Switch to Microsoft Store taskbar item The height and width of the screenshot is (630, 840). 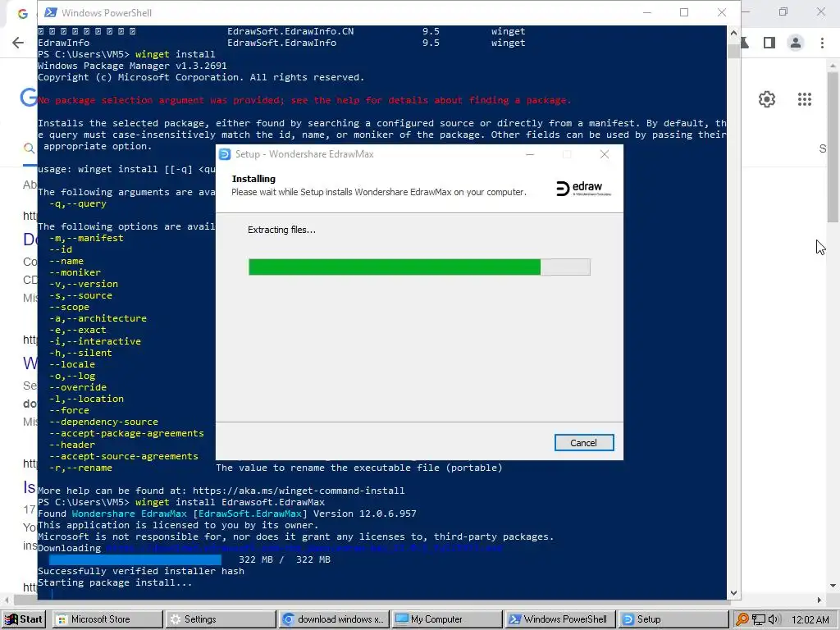pos(109,619)
